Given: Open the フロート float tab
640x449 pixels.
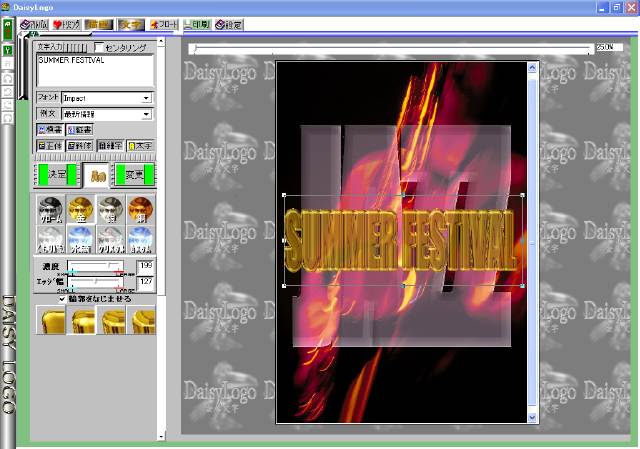Looking at the screenshot, I should point(164,25).
